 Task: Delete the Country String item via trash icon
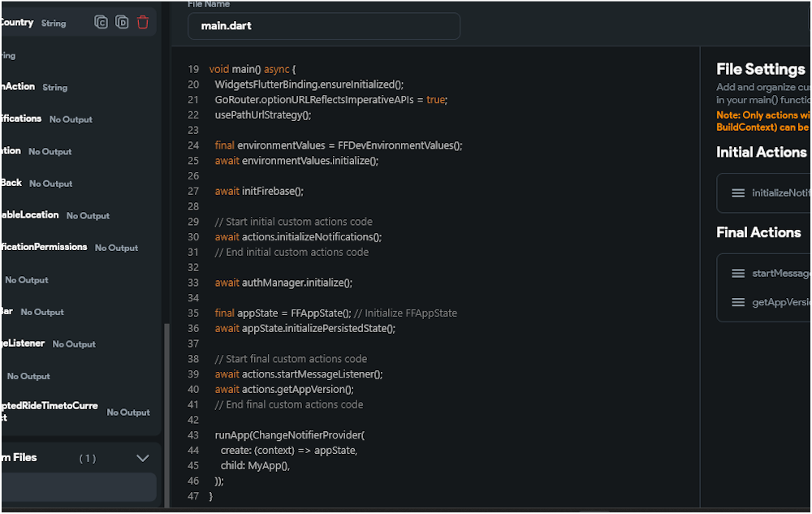pyautogui.click(x=143, y=23)
